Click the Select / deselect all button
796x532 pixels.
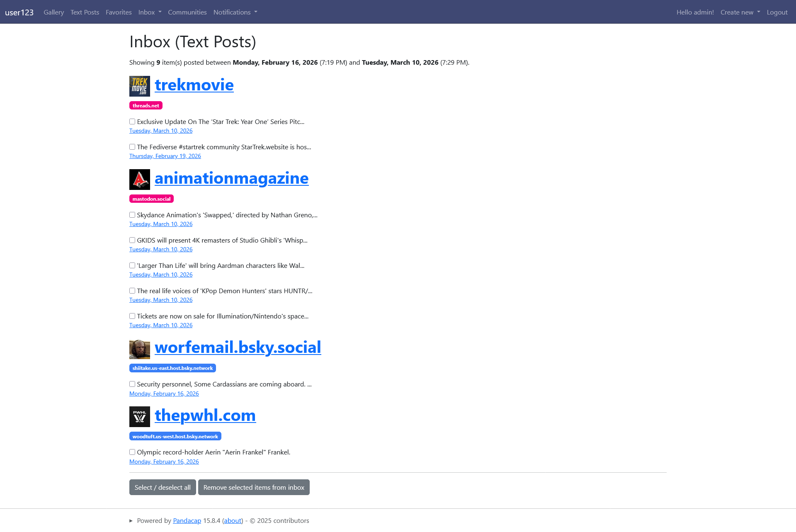163,487
